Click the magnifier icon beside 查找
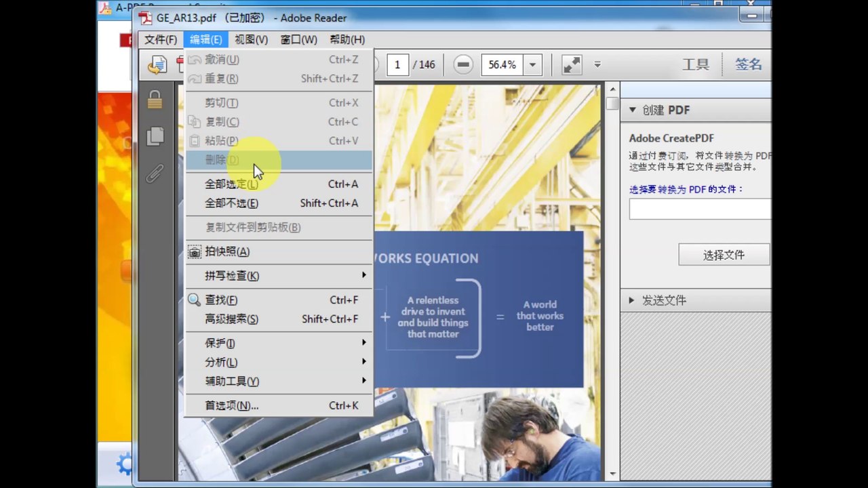Viewport: 868px width, 488px height. (195, 300)
